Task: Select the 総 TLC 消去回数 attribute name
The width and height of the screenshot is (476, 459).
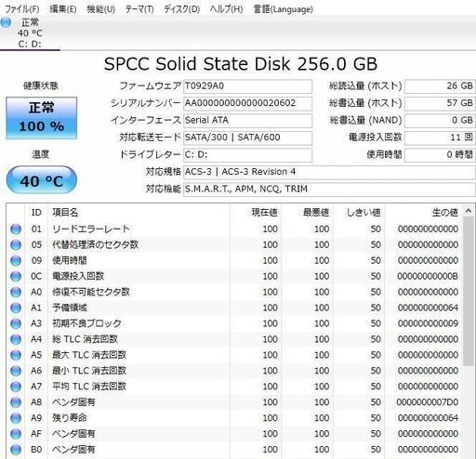Action: point(85,339)
